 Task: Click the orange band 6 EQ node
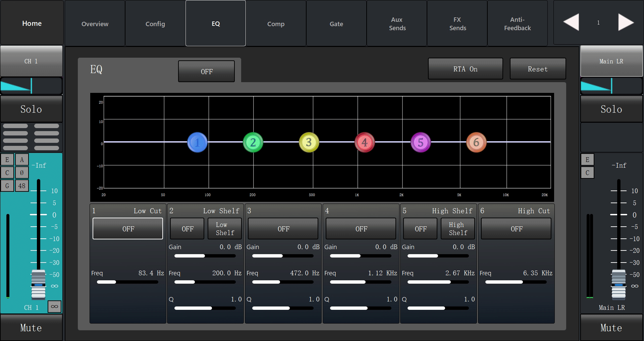476,142
